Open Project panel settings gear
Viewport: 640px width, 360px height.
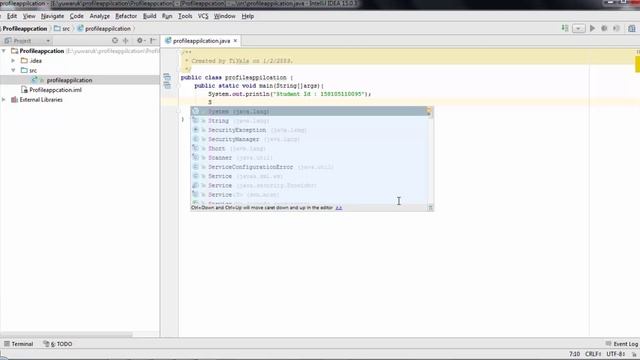(x=140, y=40)
